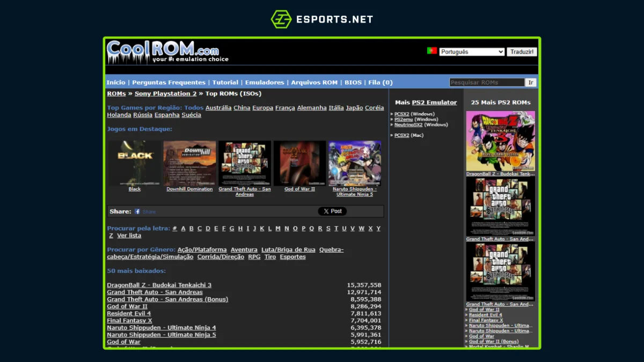Image resolution: width=644 pixels, height=362 pixels.
Task: Click the Pesquisar ROMs search field
Action: tap(487, 82)
